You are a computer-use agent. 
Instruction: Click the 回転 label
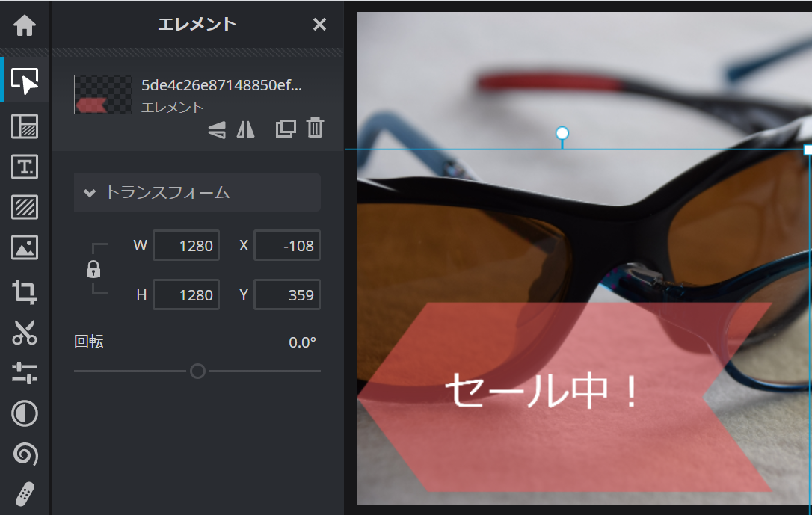[x=88, y=342]
